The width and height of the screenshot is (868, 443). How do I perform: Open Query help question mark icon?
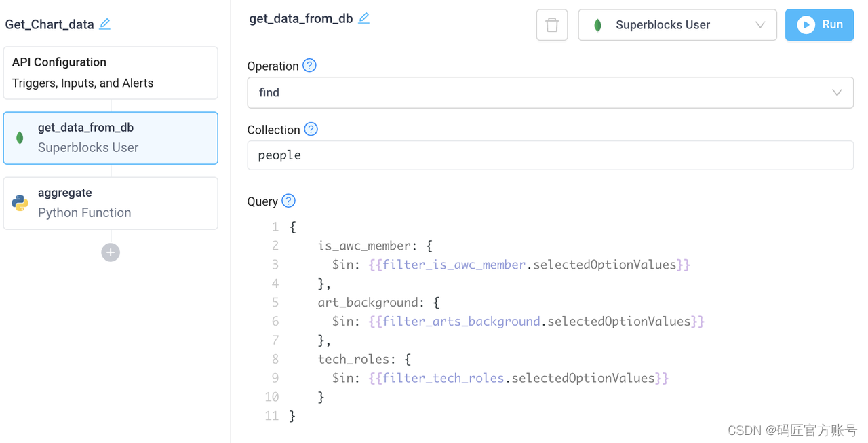288,201
